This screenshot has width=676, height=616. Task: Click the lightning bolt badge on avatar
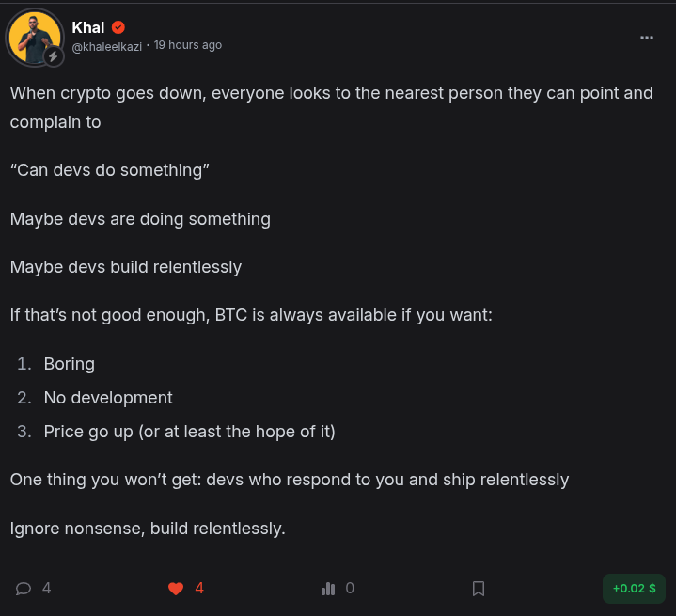pos(54,56)
